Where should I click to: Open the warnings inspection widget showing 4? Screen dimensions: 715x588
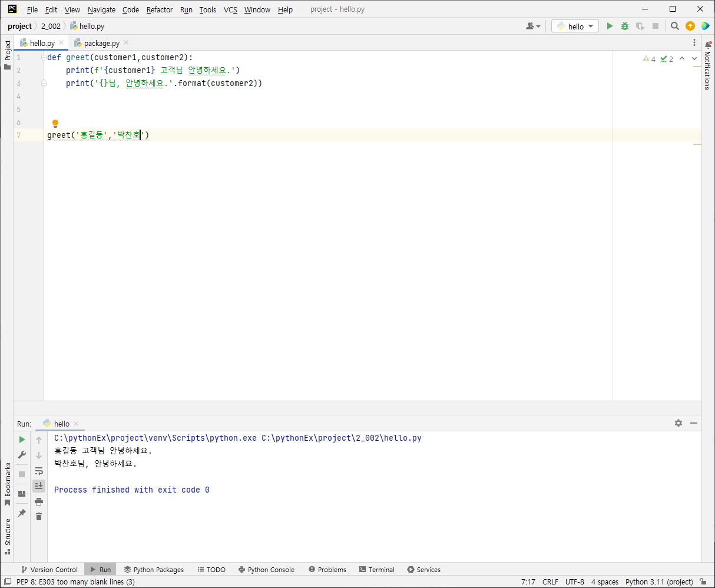tap(649, 59)
